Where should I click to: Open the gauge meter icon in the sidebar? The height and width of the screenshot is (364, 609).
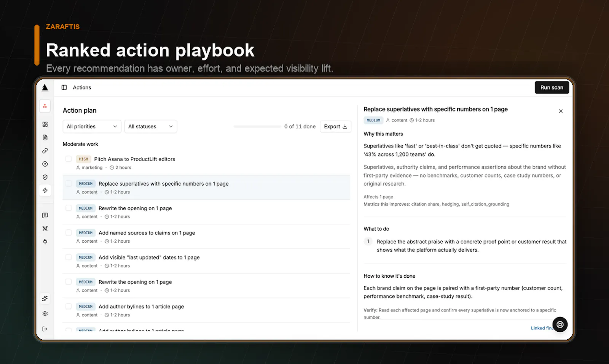[45, 164]
